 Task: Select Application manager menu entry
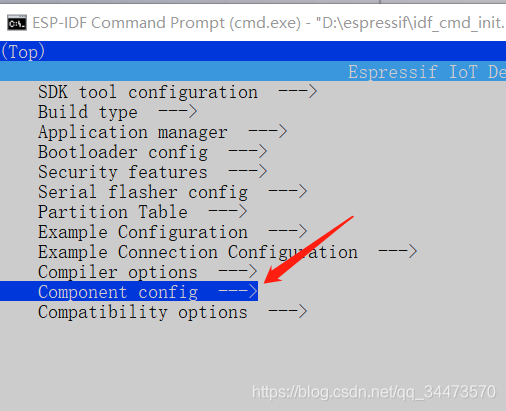click(x=162, y=132)
